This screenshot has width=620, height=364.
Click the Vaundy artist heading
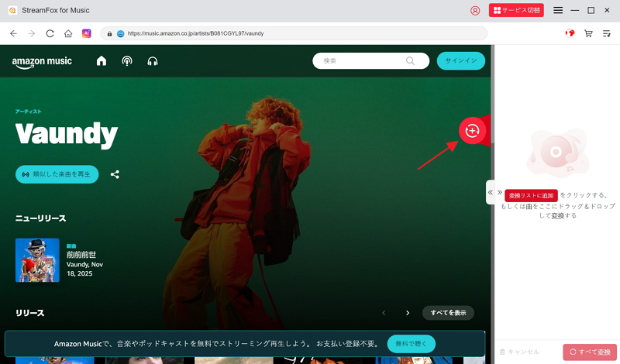click(x=67, y=135)
